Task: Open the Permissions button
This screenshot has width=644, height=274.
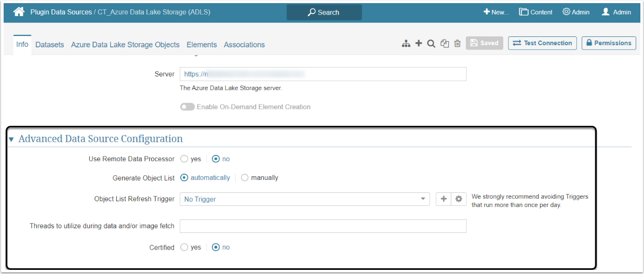Action: pos(609,43)
